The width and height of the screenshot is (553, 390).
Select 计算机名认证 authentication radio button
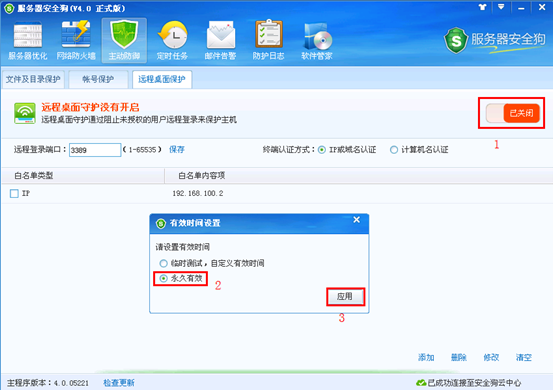394,150
